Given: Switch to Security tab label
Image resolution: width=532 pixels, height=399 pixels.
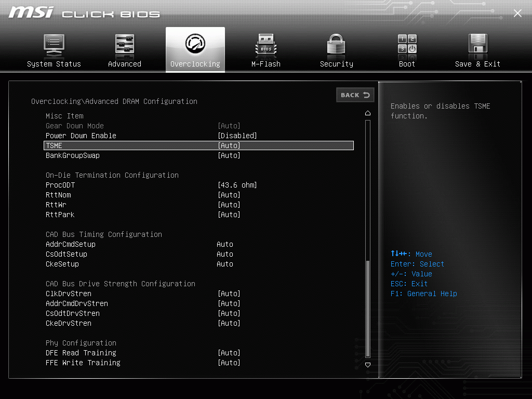Looking at the screenshot, I should [x=337, y=64].
